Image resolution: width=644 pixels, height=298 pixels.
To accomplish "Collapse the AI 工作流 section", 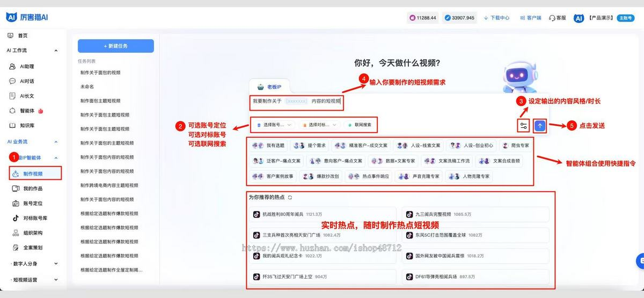I will [56, 50].
